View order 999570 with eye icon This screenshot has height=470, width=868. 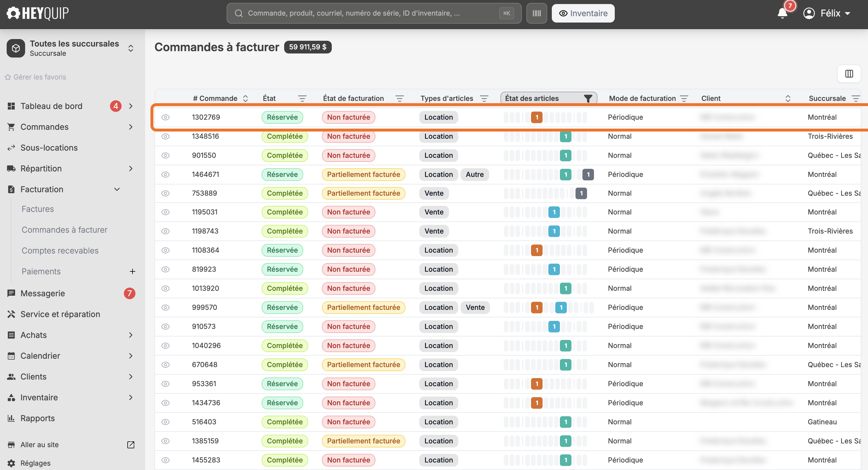(165, 307)
